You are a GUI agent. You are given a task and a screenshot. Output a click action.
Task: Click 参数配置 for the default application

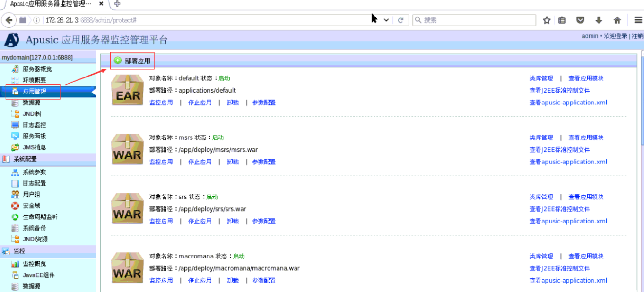[264, 103]
